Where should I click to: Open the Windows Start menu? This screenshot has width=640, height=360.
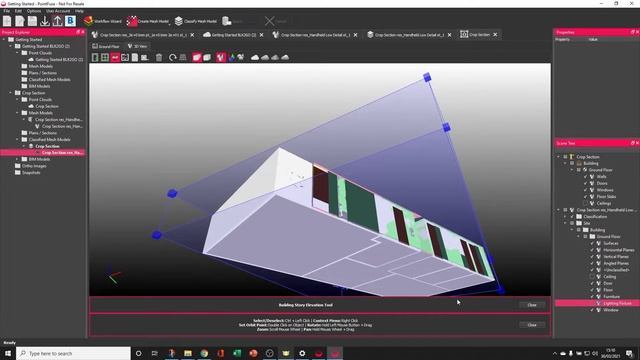8,353
